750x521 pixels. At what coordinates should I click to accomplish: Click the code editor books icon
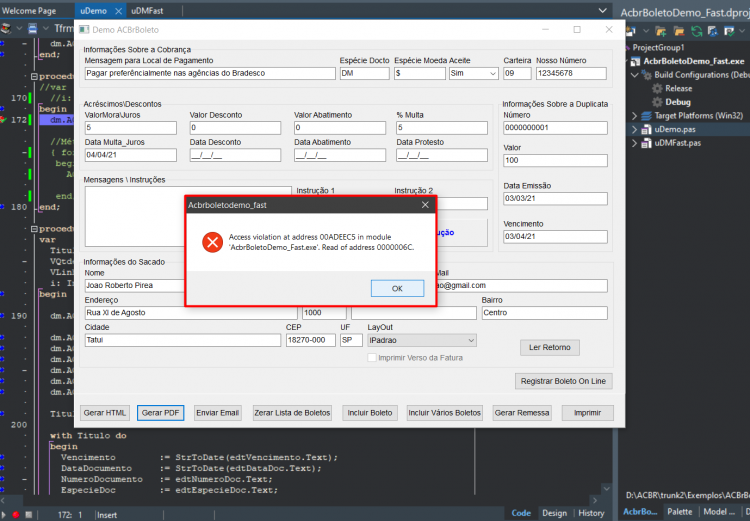point(6,29)
